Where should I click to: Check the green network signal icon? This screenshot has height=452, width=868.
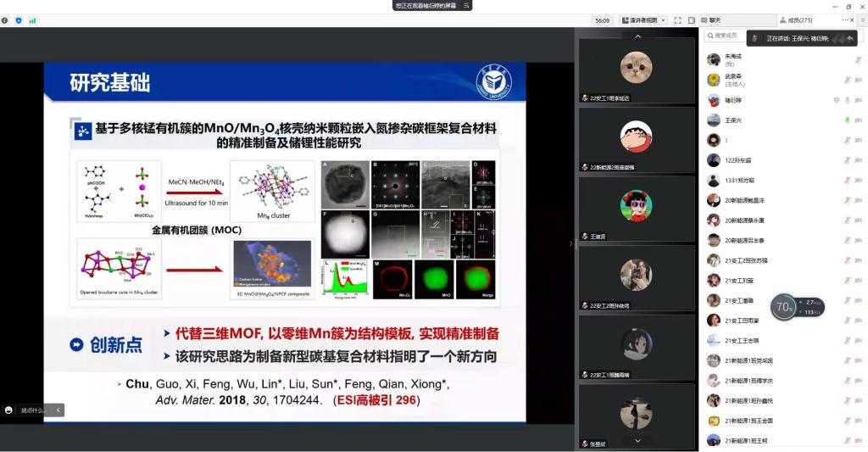(x=32, y=20)
